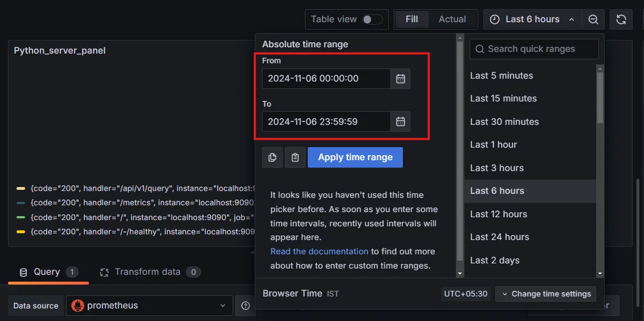Collapse the Last 6 hours time picker

point(533,19)
